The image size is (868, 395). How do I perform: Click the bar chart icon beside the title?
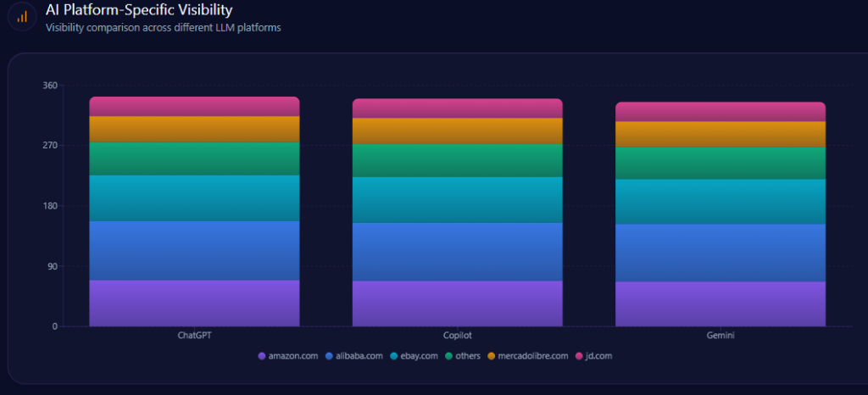22,17
